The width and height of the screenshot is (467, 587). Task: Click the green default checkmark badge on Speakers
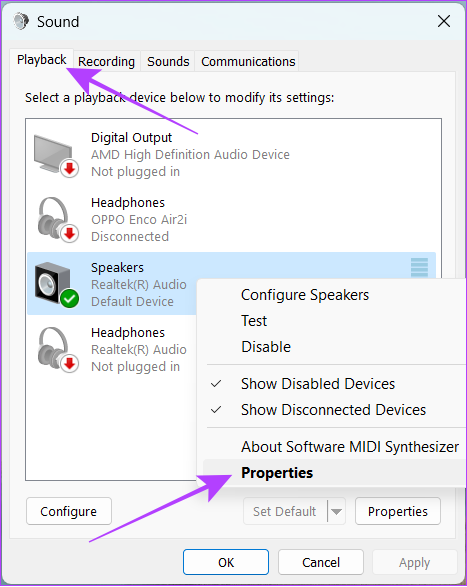tap(70, 299)
